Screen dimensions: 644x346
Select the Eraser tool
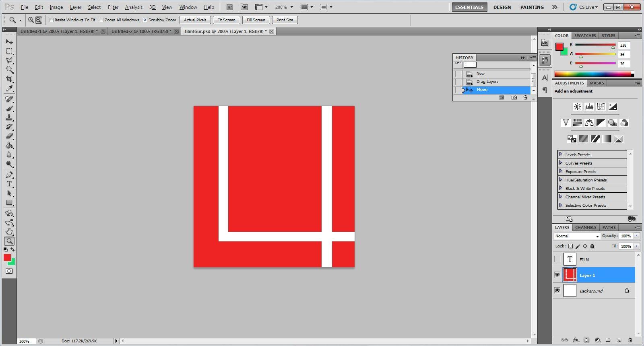coord(9,136)
